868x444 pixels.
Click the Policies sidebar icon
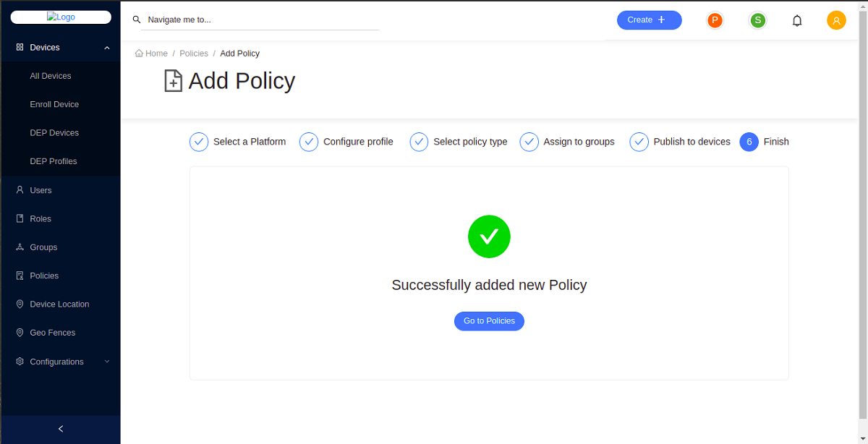click(20, 276)
